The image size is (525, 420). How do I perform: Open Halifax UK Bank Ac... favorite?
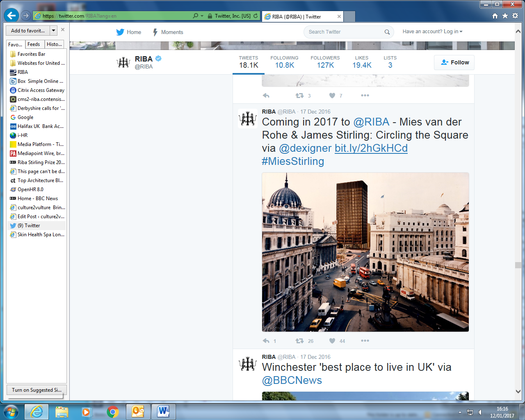point(36,126)
